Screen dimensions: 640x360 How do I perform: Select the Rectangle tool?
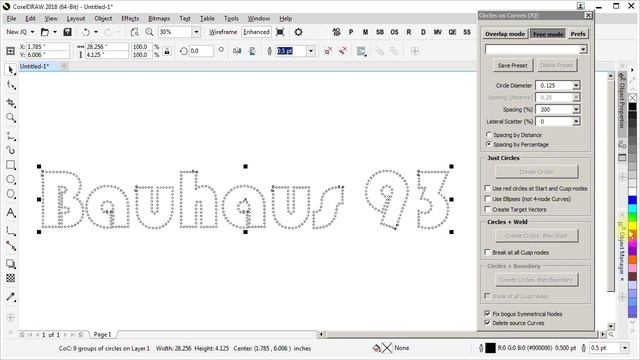pos(11,165)
